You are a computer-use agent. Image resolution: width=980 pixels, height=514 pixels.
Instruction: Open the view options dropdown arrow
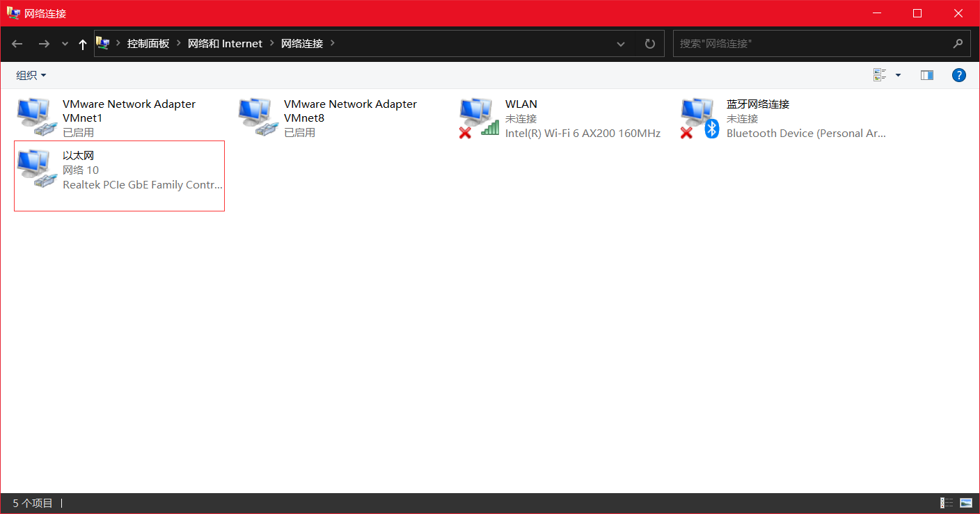(x=898, y=75)
